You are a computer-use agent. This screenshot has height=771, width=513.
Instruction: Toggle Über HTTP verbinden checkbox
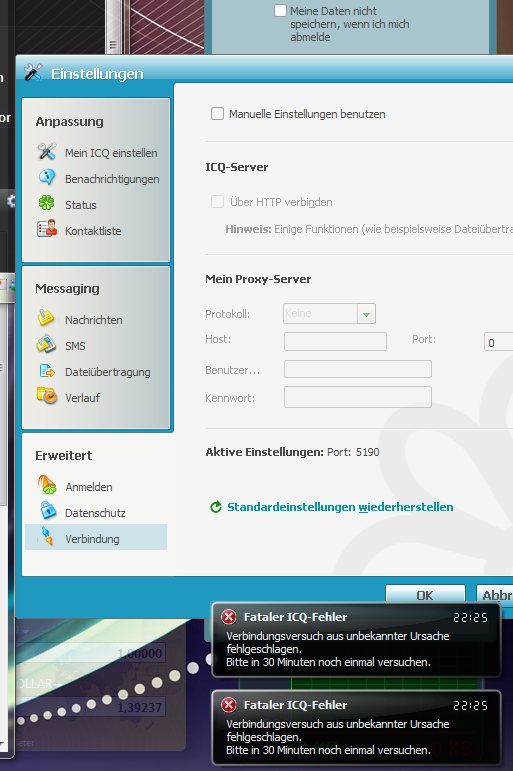coord(217,202)
